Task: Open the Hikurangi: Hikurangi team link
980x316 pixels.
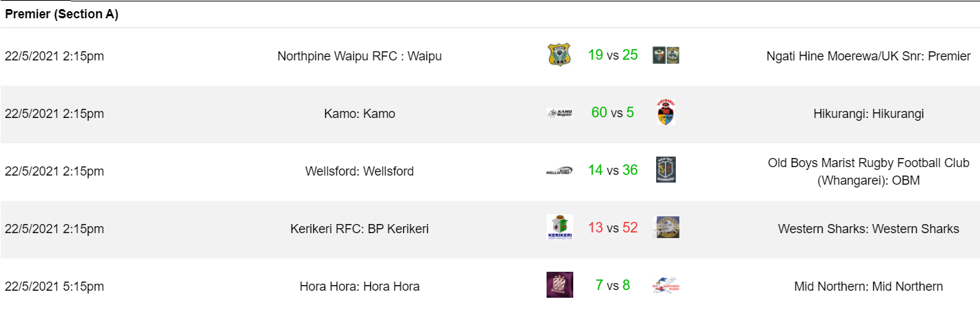Action: point(868,114)
